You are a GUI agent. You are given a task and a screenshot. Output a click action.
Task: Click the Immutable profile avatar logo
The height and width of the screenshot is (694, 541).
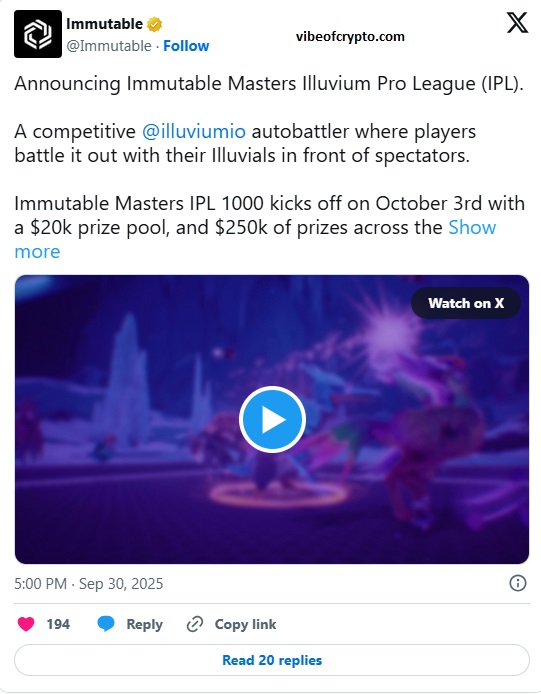[x=38, y=34]
